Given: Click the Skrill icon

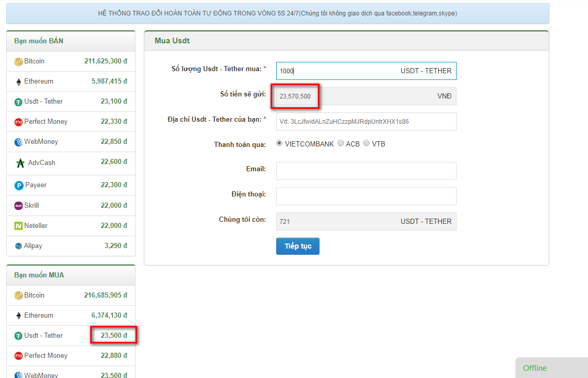Looking at the screenshot, I should 19,206.
